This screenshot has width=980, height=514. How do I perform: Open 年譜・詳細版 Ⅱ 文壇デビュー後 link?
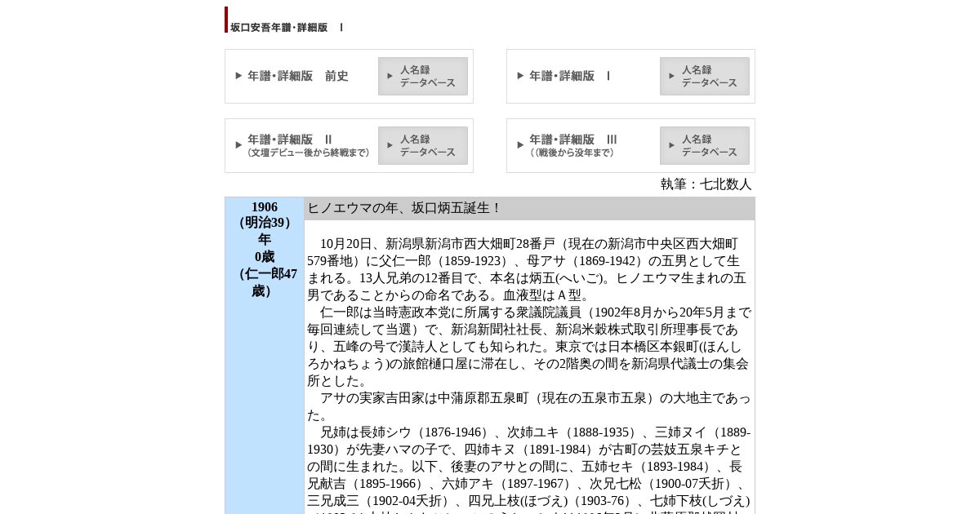(x=309, y=145)
